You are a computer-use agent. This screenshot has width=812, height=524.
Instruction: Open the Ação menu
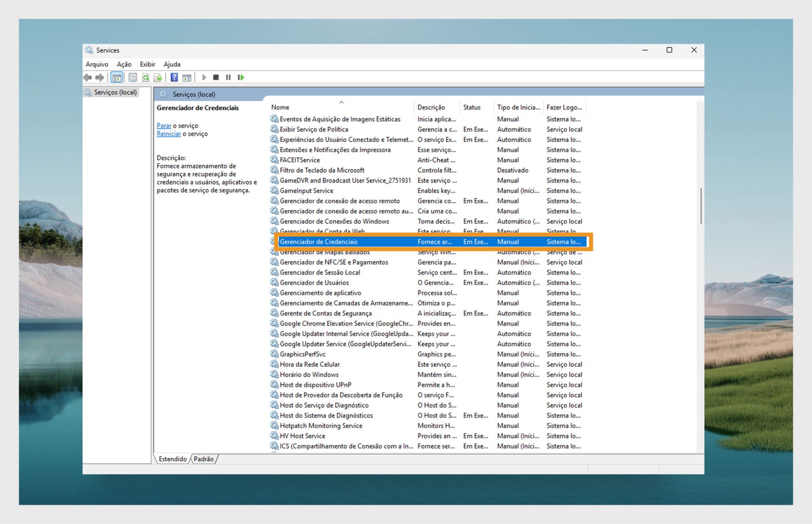(124, 64)
